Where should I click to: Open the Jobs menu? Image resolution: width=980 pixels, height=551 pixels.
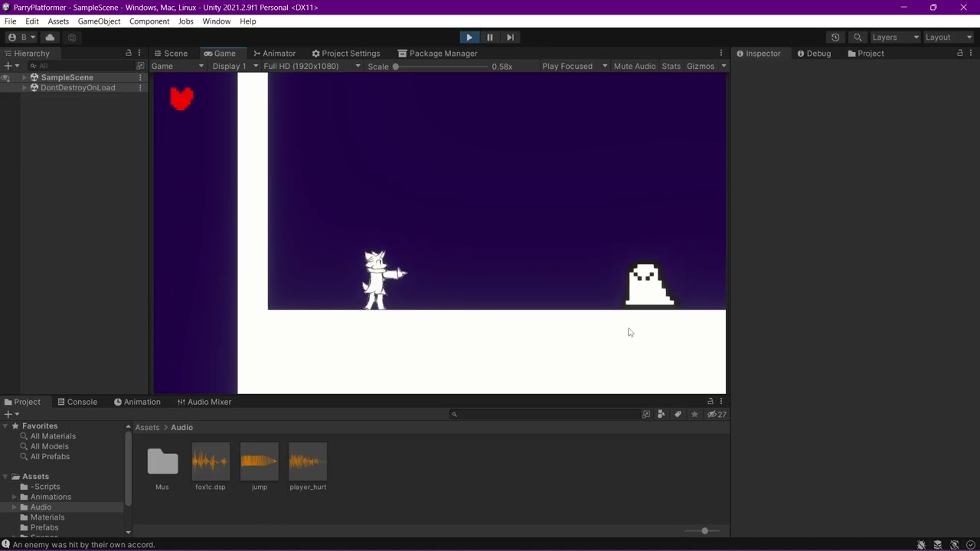[186, 21]
